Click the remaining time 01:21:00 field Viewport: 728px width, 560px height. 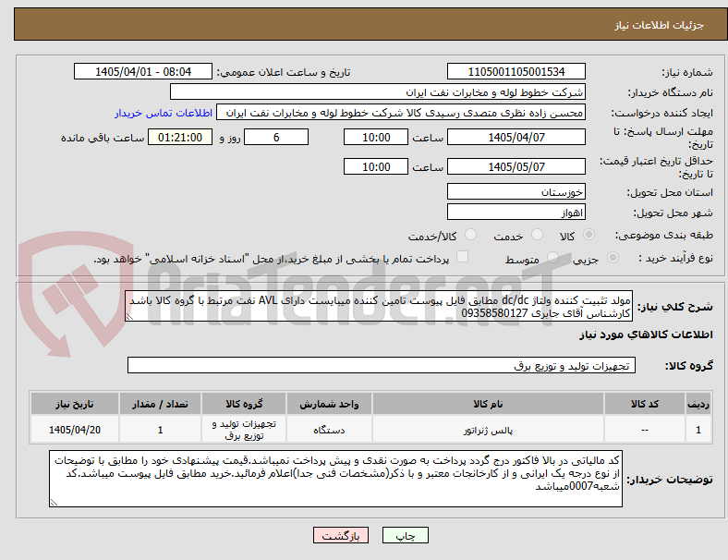pyautogui.click(x=180, y=138)
